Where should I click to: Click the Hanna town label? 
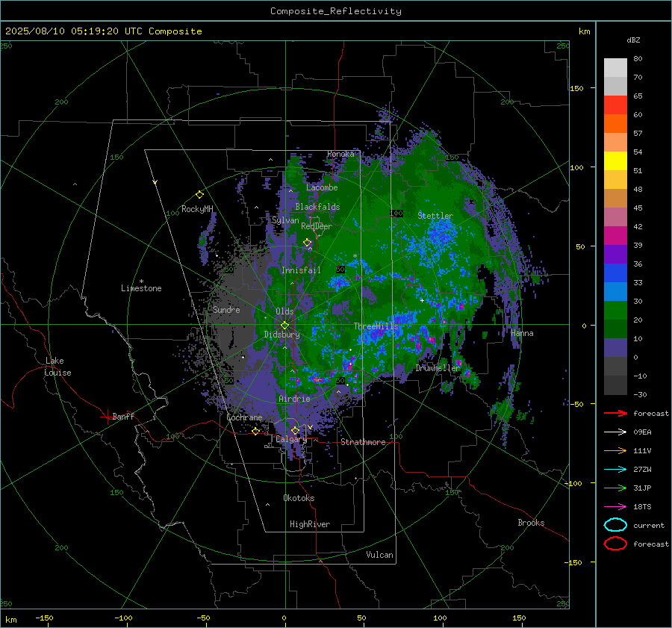pos(522,333)
